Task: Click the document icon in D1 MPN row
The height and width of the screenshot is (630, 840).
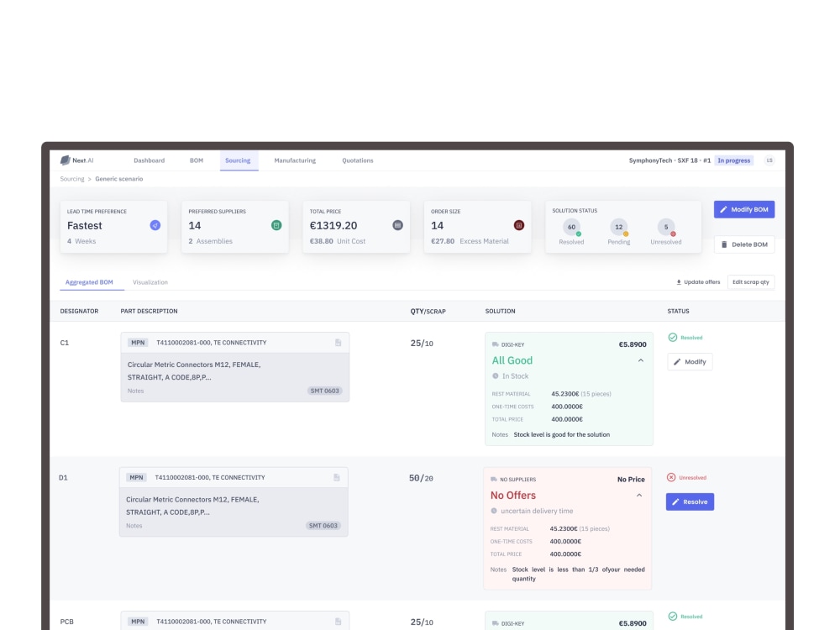Action: click(x=337, y=477)
